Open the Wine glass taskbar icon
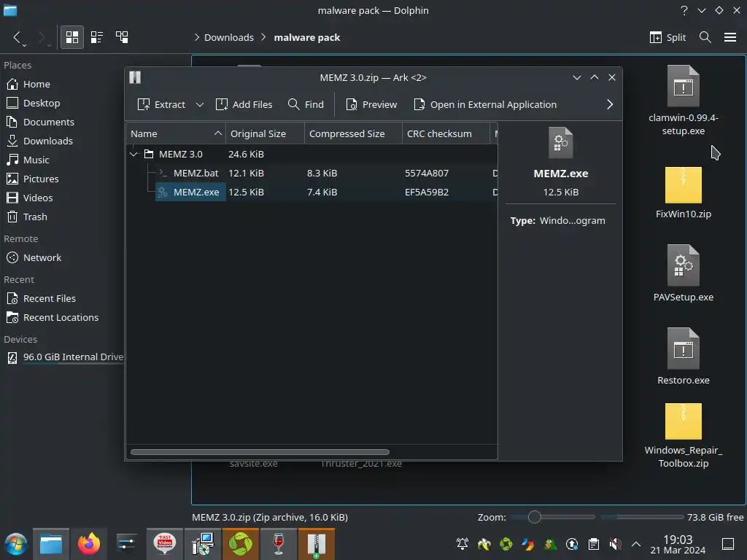 click(x=279, y=544)
